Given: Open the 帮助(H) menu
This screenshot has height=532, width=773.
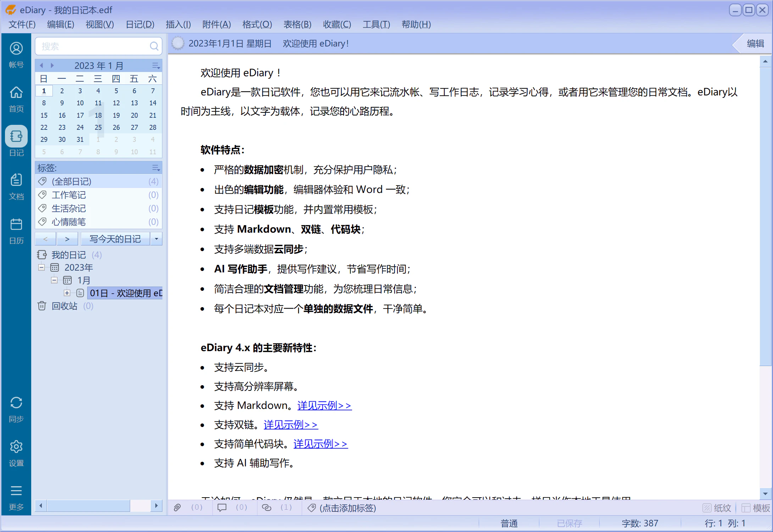Looking at the screenshot, I should (416, 24).
